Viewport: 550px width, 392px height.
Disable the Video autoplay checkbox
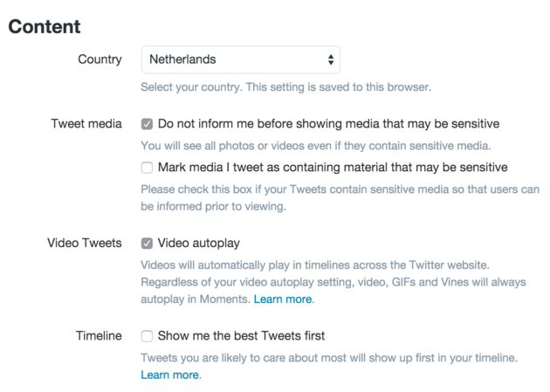[x=147, y=244]
